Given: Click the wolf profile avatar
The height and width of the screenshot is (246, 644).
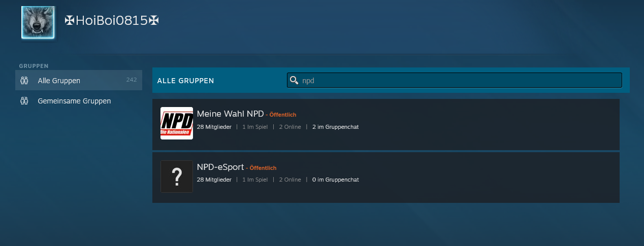Looking at the screenshot, I should (38, 23).
